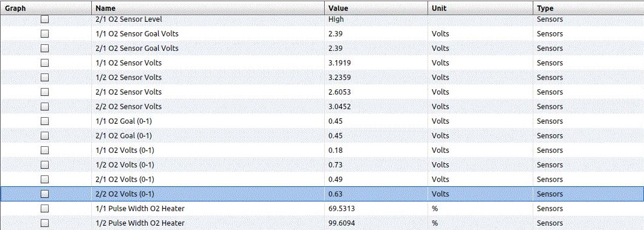Viewport: 644px width, 230px height.
Task: Click the % unit of 1/1 Pulse Width O2 Heater
Action: tap(435, 208)
